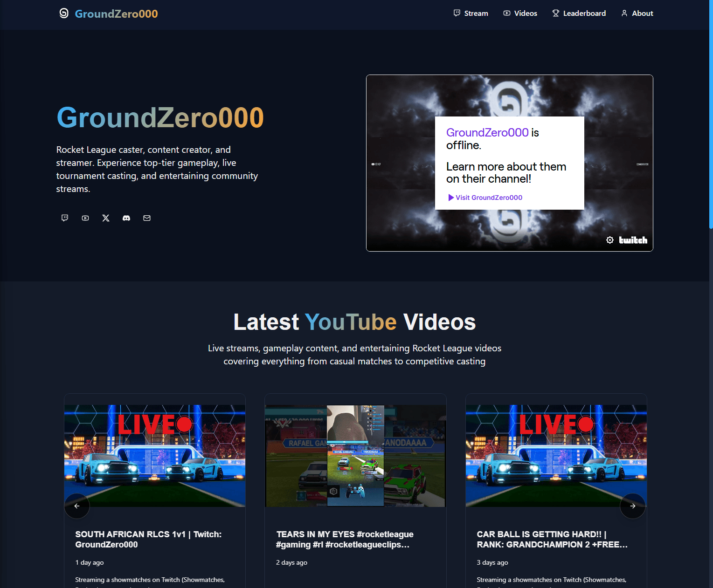
Task: Advance carousel with the right arrow
Action: pos(632,506)
